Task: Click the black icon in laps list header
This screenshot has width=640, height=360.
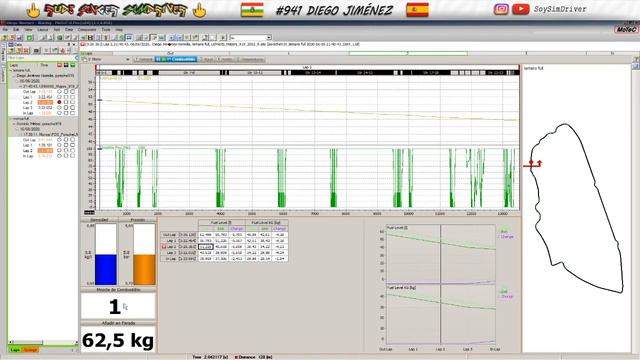Action: point(66,65)
